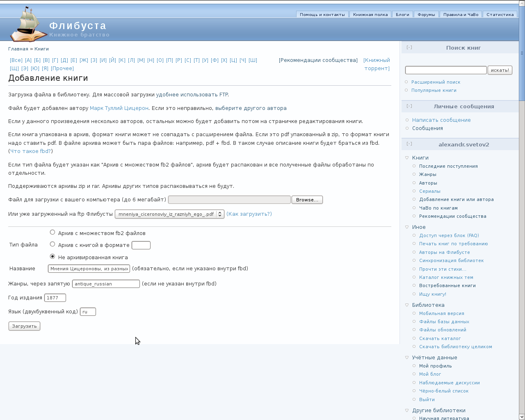
Task: Open the Марк Туллий Цицерон author link
Action: [x=119, y=108]
